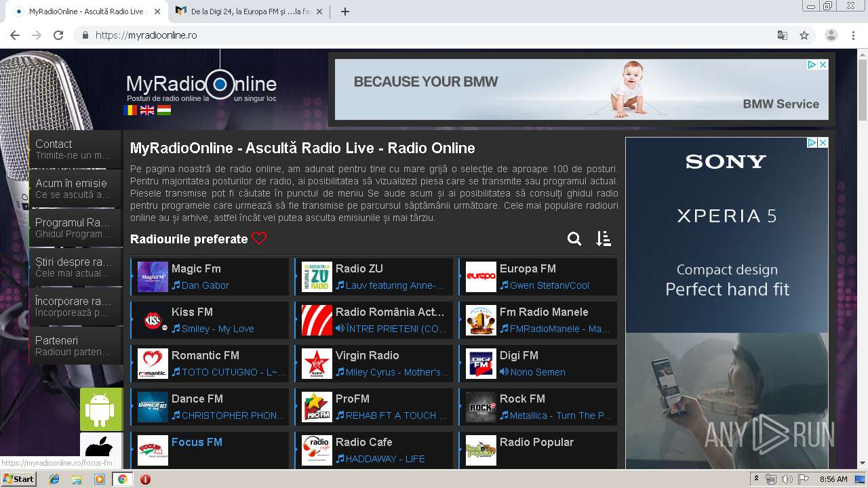Switch to MyRadioOnline browser tab

coord(85,12)
